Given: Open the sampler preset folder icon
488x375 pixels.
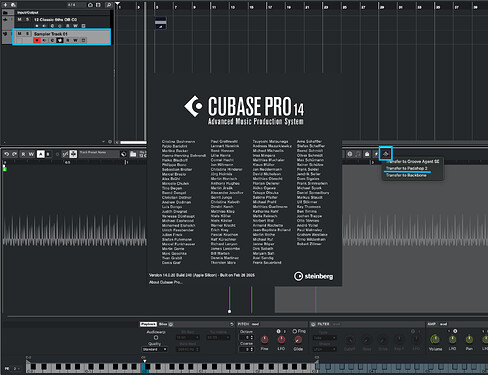Looking at the screenshot, I should coord(133,154).
